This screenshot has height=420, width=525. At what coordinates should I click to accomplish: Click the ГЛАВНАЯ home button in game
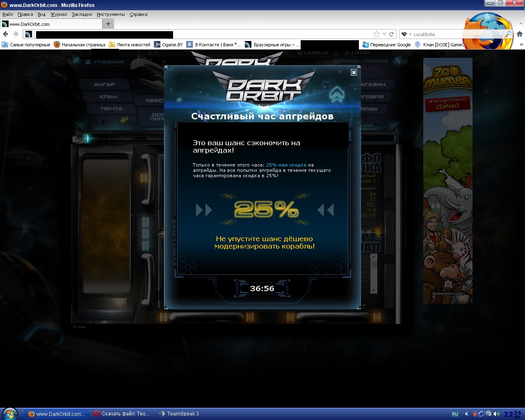click(x=105, y=62)
